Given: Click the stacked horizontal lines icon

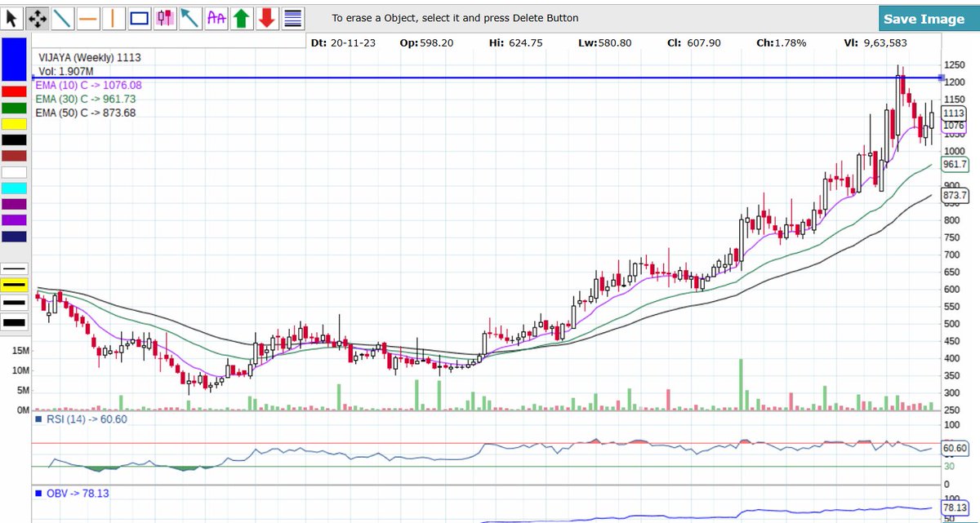Looking at the screenshot, I should click(293, 16).
